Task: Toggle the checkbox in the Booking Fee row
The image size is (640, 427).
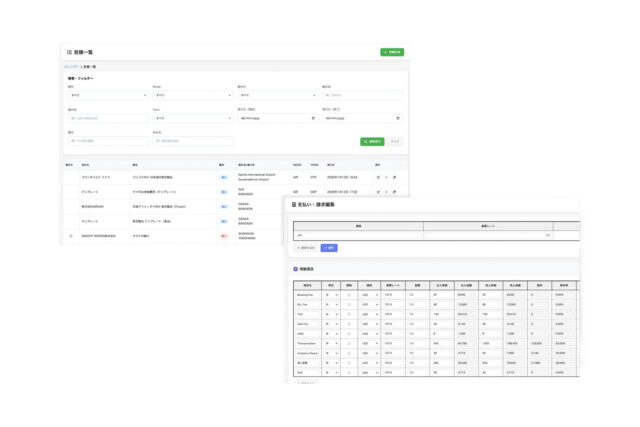Action: (x=351, y=295)
